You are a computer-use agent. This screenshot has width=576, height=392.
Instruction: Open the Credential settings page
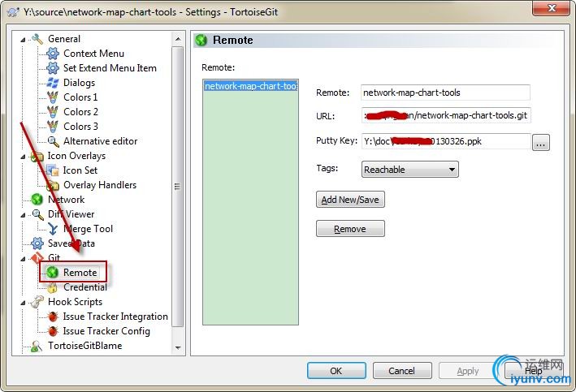85,287
